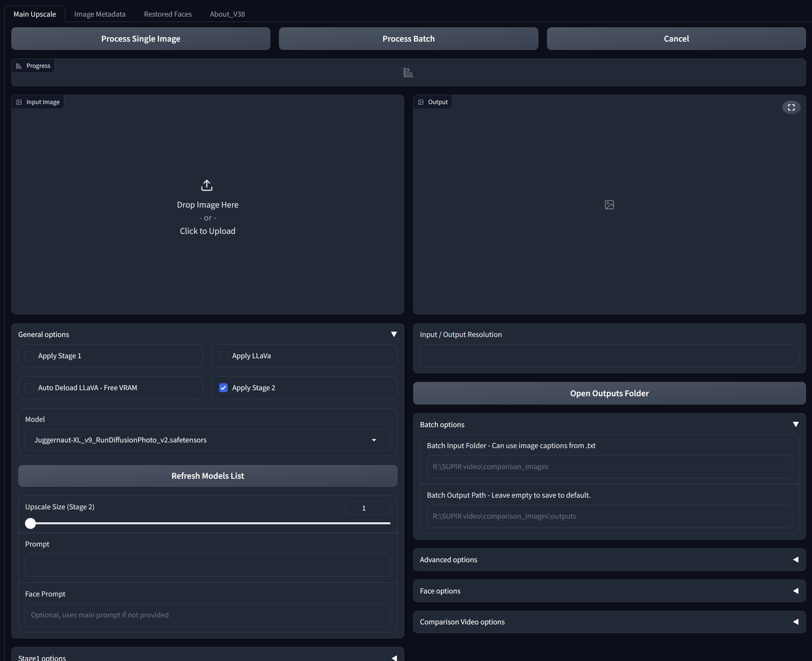Check the Apply LLaVa checkbox

tap(223, 356)
